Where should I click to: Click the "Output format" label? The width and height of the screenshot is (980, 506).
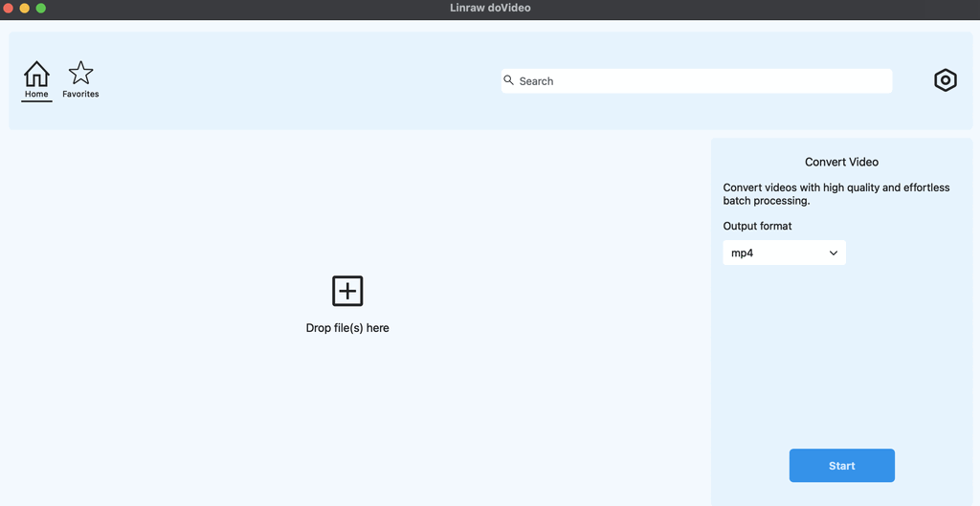pyautogui.click(x=757, y=226)
